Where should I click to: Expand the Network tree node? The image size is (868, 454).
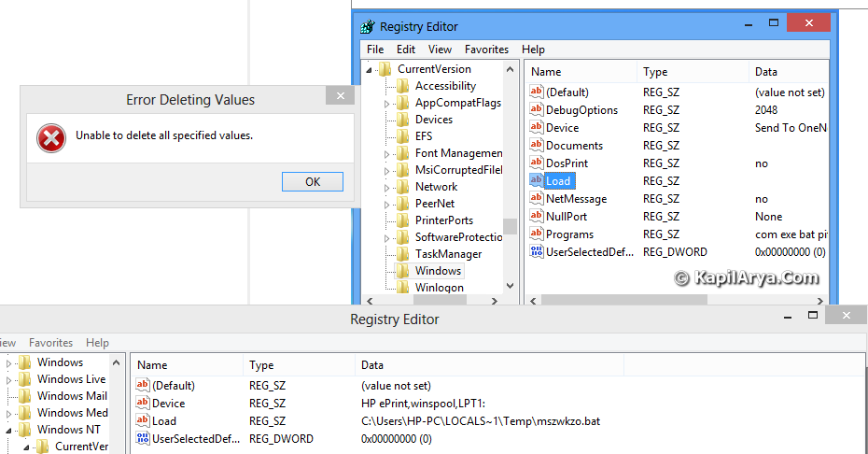tap(386, 188)
